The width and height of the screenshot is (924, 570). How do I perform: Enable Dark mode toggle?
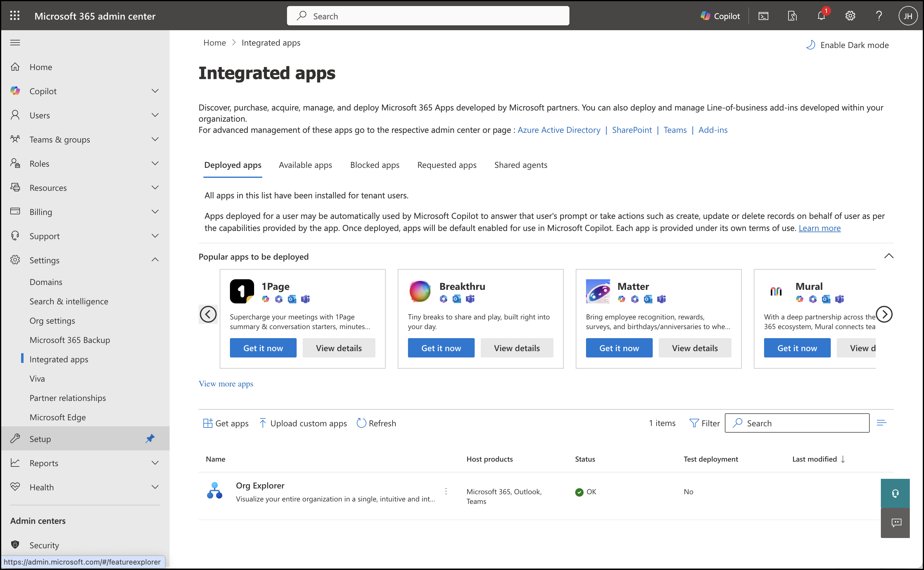pos(847,45)
